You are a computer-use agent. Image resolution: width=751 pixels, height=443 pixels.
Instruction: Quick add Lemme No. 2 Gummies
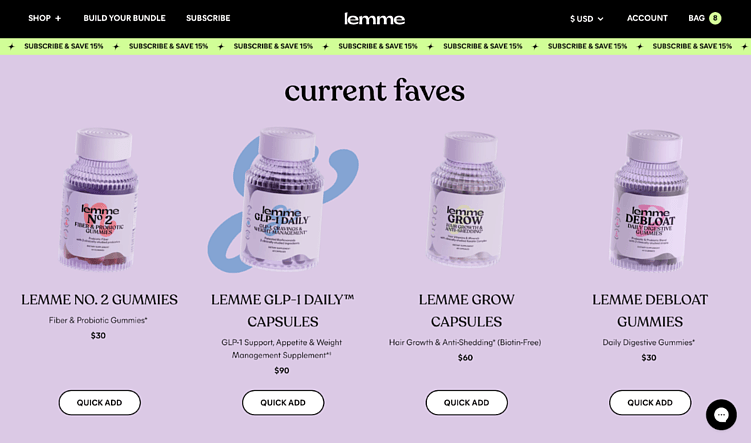pos(100,402)
